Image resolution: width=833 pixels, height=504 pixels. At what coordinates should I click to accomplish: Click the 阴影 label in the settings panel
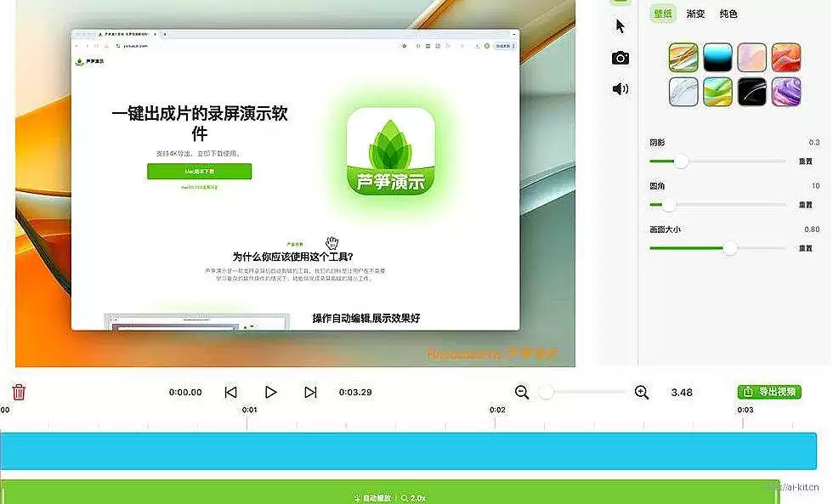click(x=657, y=142)
